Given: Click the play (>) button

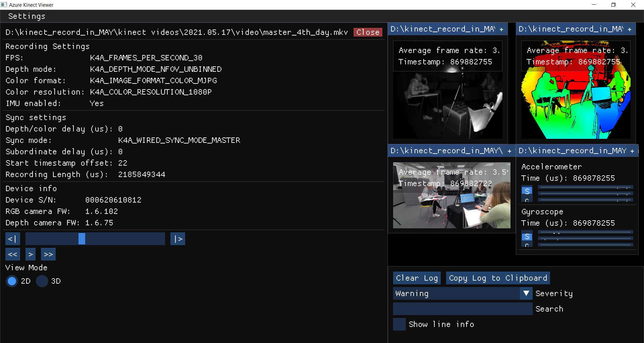Looking at the screenshot, I should click(31, 254).
